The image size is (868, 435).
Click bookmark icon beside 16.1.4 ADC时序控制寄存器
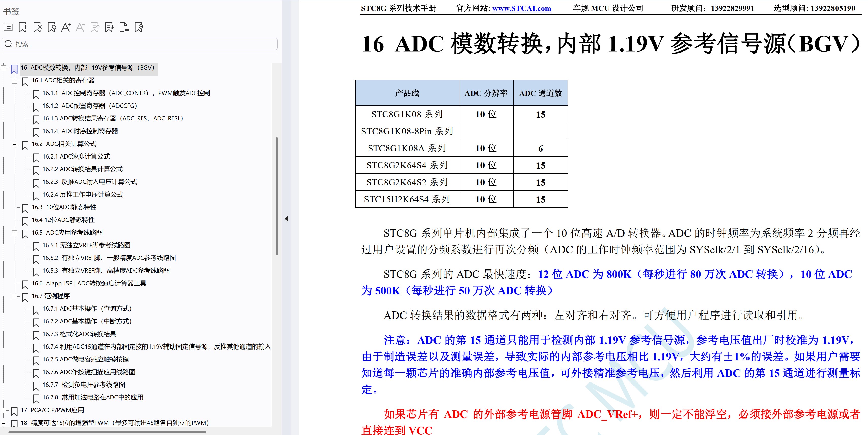tap(36, 132)
